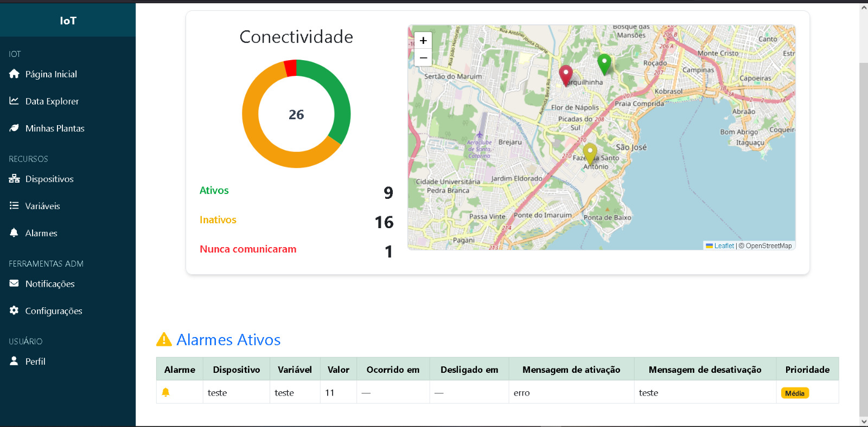Image resolution: width=868 pixels, height=427 pixels.
Task: Zoom out on the map
Action: (423, 57)
